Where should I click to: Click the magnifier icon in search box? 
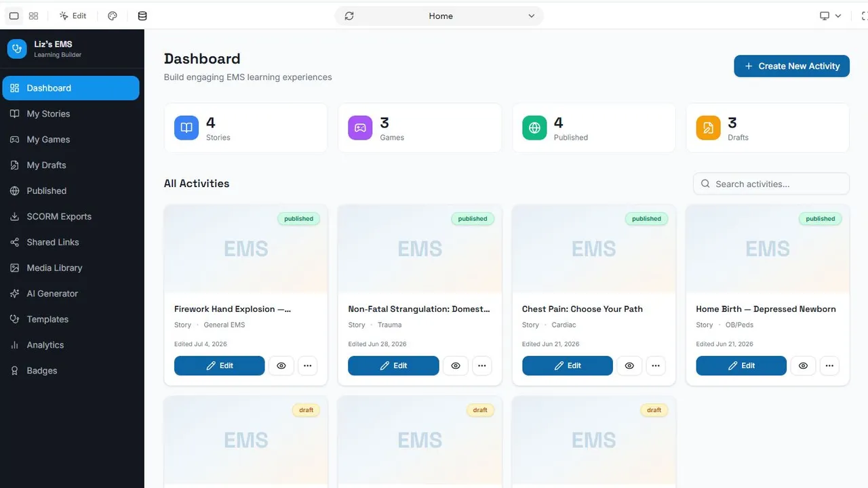(x=705, y=184)
